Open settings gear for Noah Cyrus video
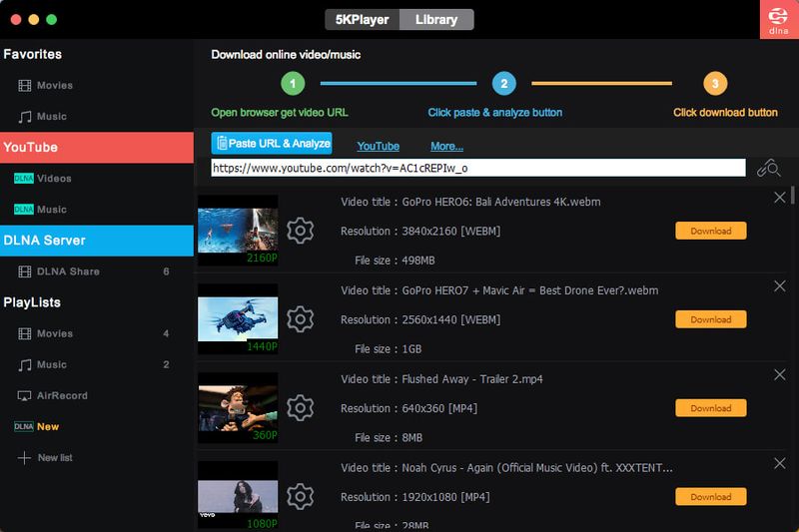The image size is (799, 532). pos(301,496)
